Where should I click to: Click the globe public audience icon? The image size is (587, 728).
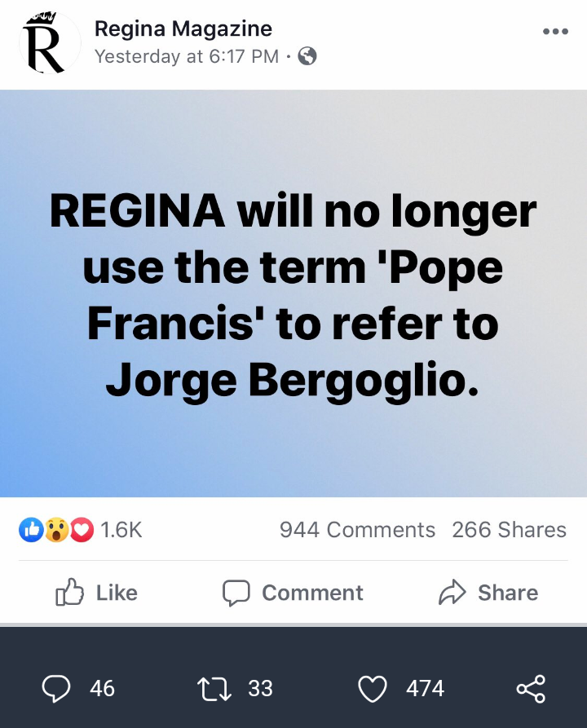(x=307, y=56)
